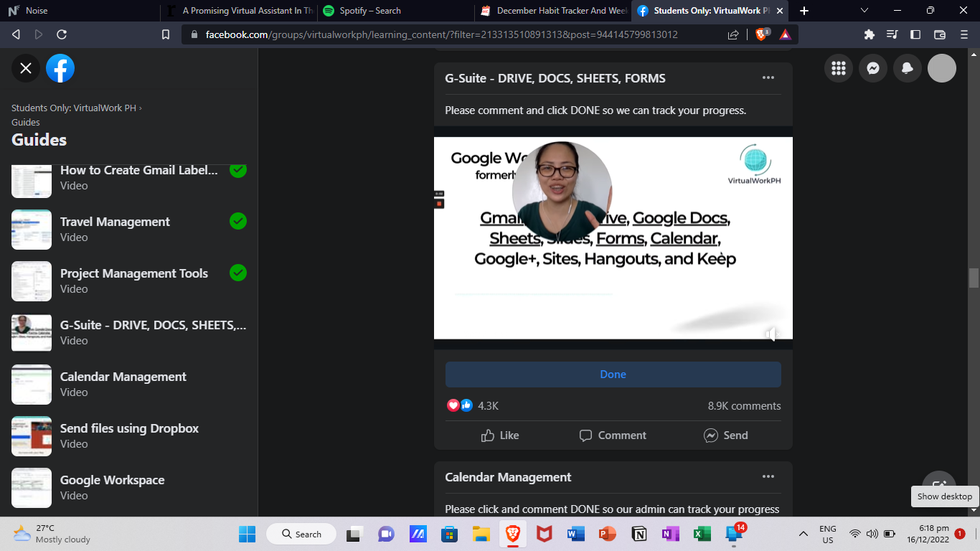Image resolution: width=980 pixels, height=551 pixels.
Task: Go back to the previous page
Action: coord(16,34)
